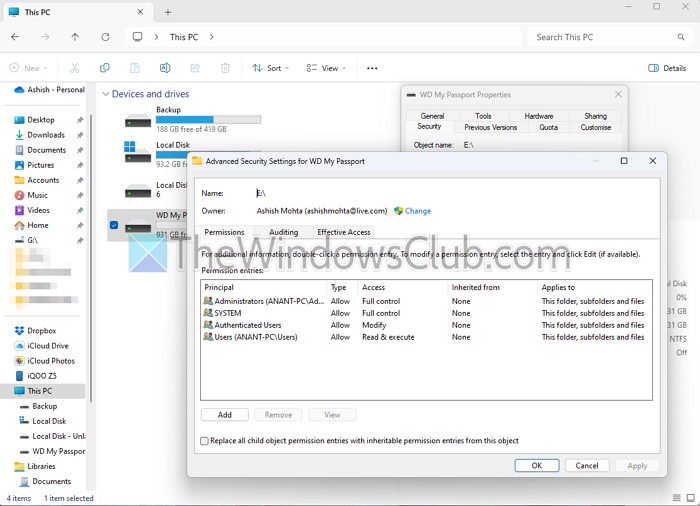Click the Paste icon in toolbar
Viewport: 700px width, 506px height.
click(x=134, y=68)
